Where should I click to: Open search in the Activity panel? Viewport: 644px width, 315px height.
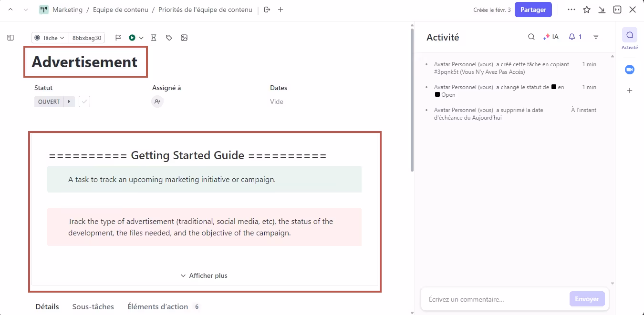click(531, 37)
